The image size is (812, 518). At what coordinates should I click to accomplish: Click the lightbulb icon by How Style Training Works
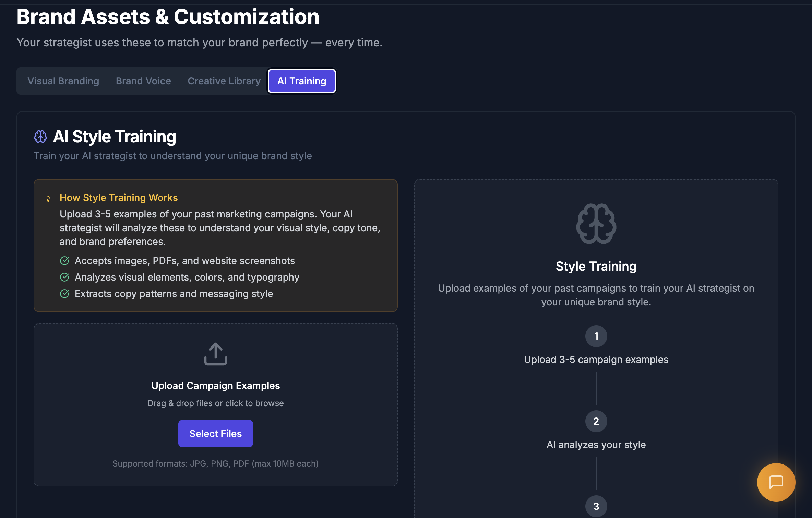point(48,199)
